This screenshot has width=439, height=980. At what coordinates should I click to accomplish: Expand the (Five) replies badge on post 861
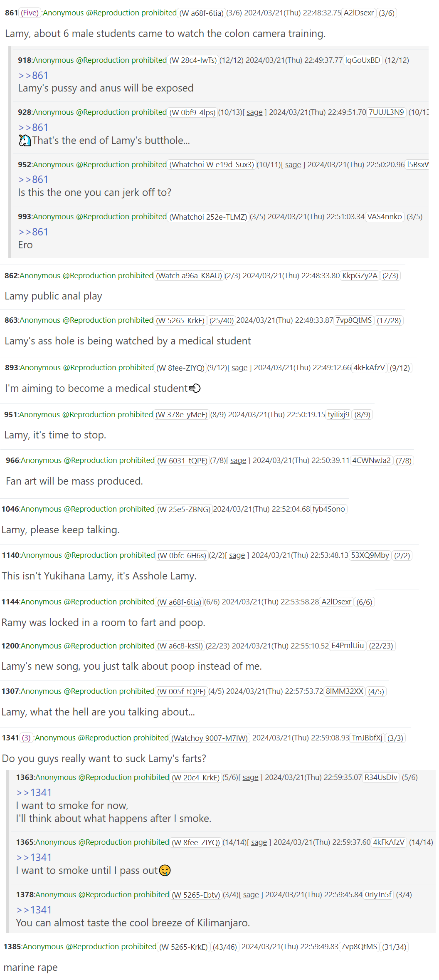tap(30, 13)
